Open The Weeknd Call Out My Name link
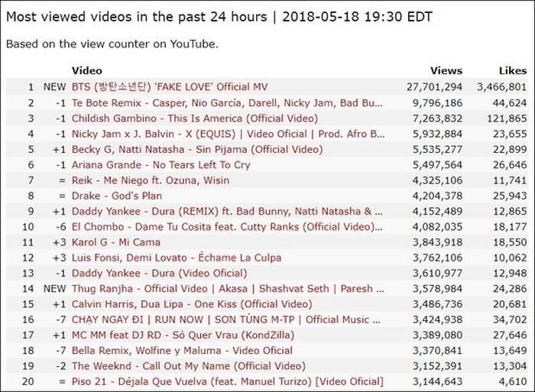Image resolution: width=535 pixels, height=392 pixels. pos(188,366)
